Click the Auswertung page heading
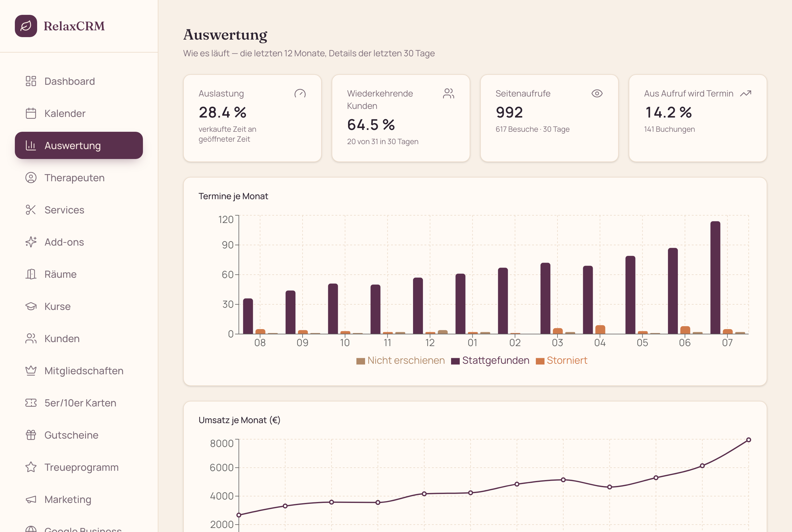Screen dimensions: 792x532 tap(225, 35)
